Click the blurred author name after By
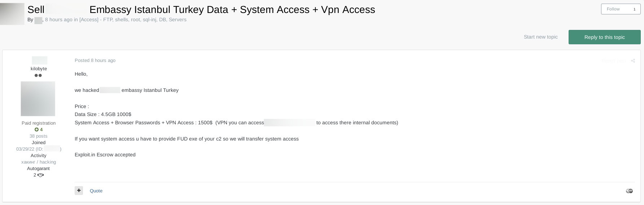Image resolution: width=644 pixels, height=205 pixels. [x=38, y=20]
